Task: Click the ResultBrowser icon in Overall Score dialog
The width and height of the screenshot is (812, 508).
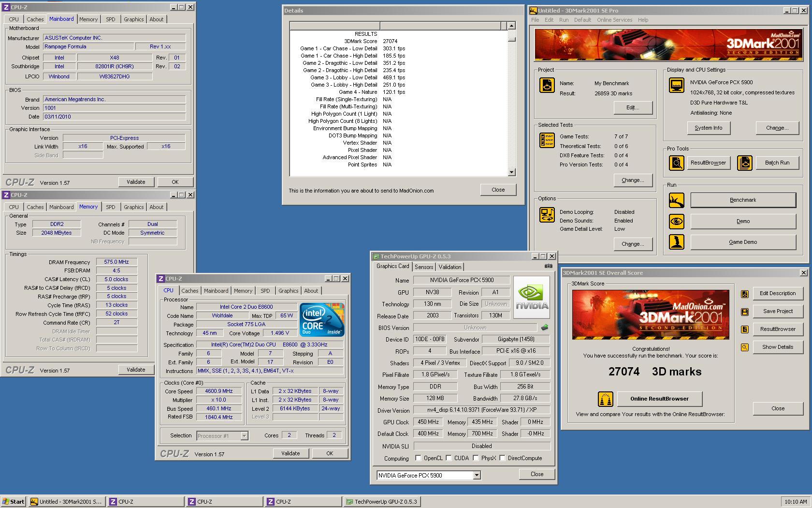Action: tap(744, 329)
